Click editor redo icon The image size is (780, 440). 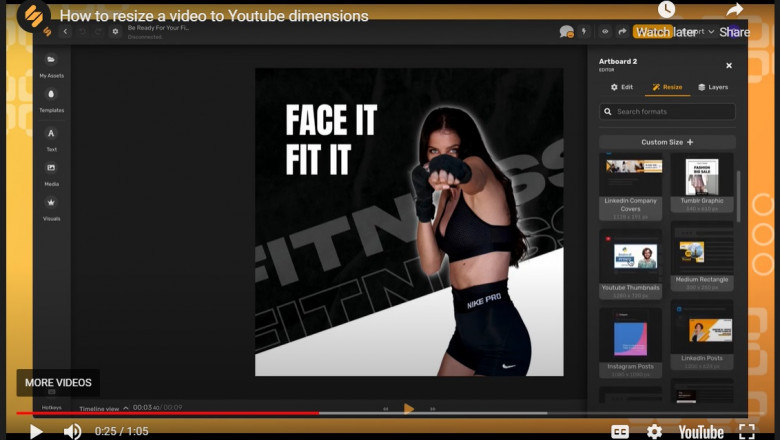pos(98,31)
